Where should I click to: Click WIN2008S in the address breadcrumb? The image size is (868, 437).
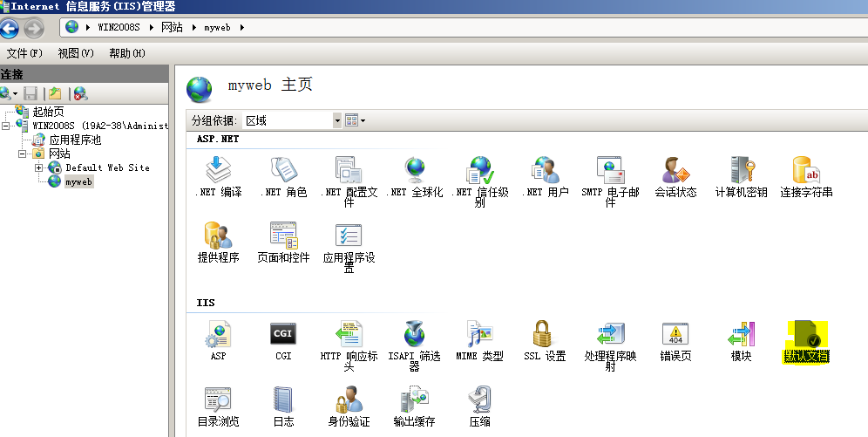pos(119,27)
